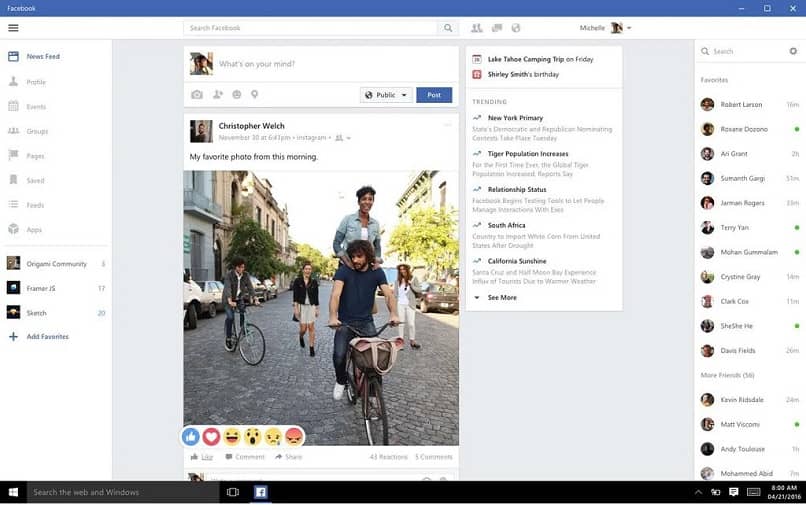React with the Angry emoji
This screenshot has height=505, width=806.
[x=294, y=437]
